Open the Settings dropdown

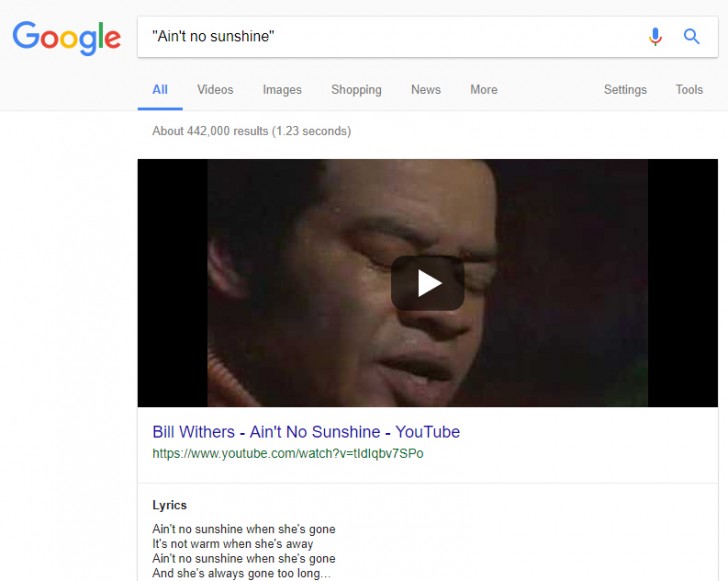coord(625,90)
